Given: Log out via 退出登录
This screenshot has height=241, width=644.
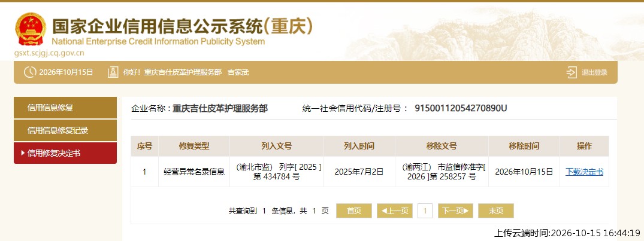Looking at the screenshot, I should pyautogui.click(x=594, y=72).
